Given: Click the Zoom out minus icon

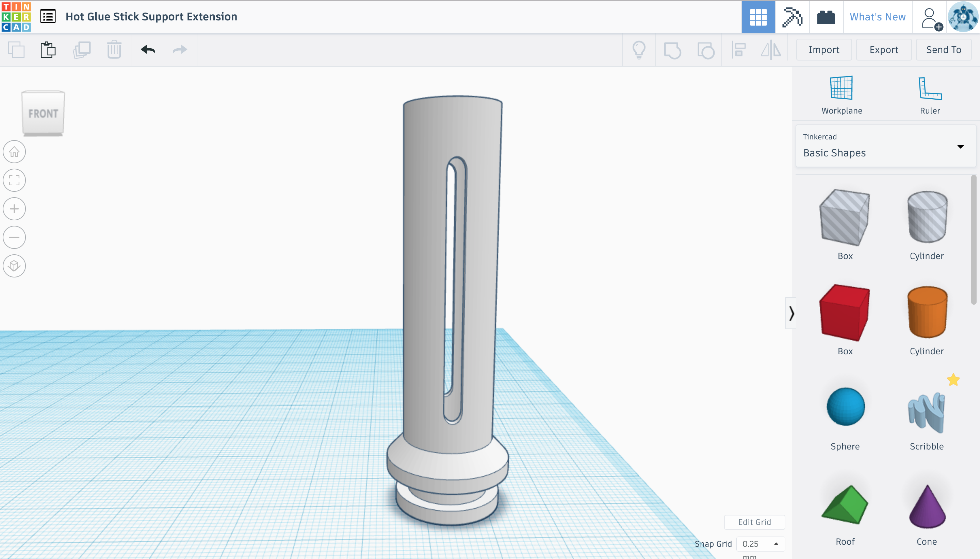Looking at the screenshot, I should pos(14,237).
